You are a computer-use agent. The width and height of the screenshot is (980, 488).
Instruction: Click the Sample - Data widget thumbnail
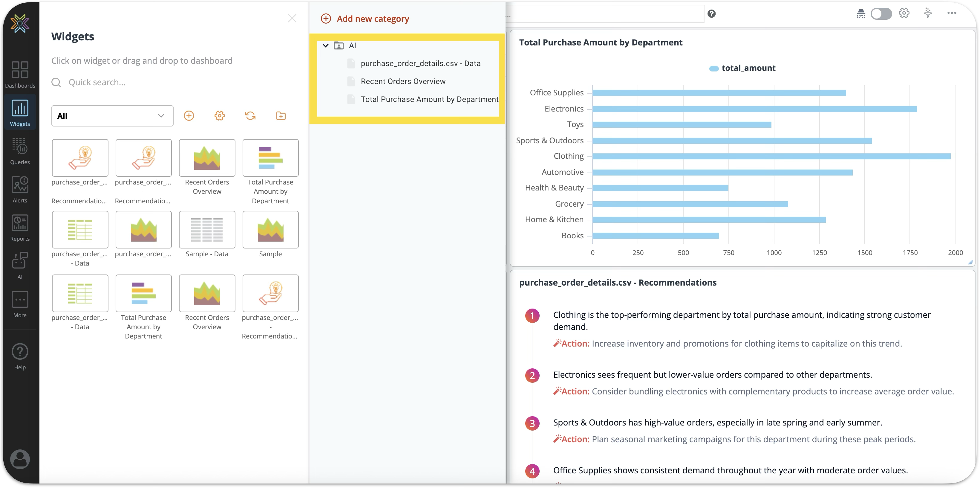(207, 230)
